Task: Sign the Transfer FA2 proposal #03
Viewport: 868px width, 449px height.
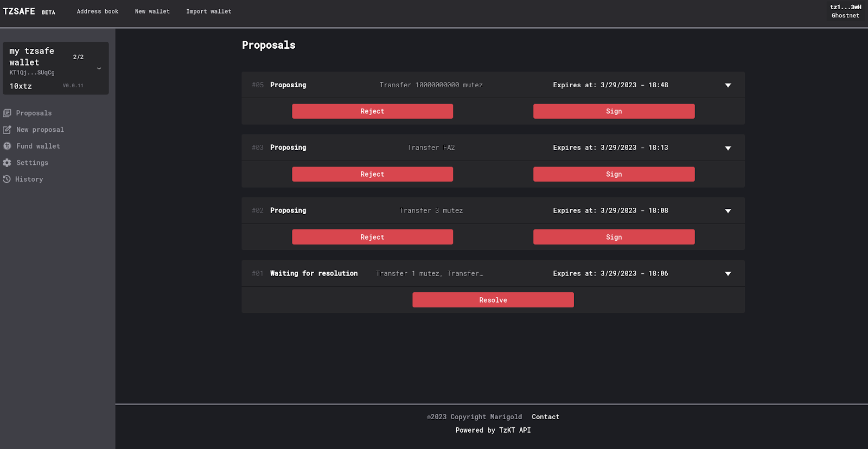Action: [614, 174]
